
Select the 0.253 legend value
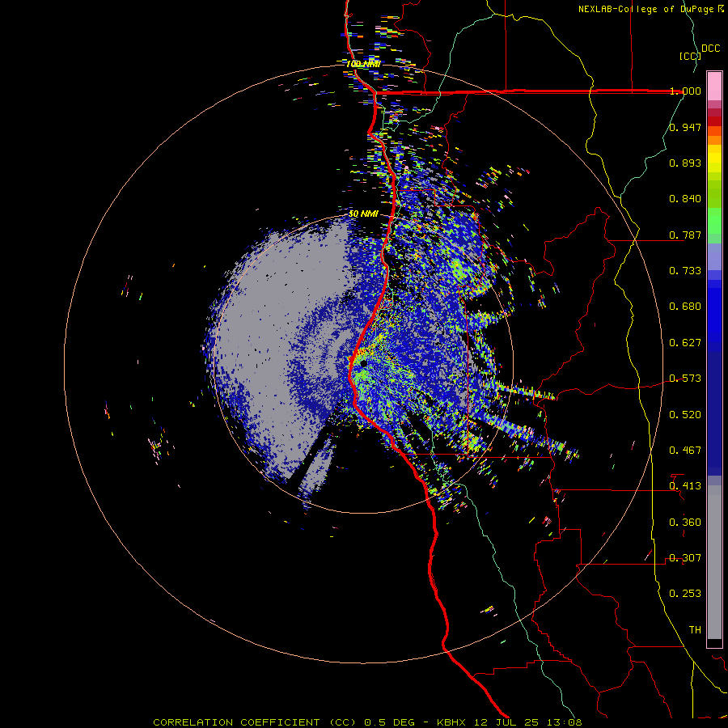(685, 594)
